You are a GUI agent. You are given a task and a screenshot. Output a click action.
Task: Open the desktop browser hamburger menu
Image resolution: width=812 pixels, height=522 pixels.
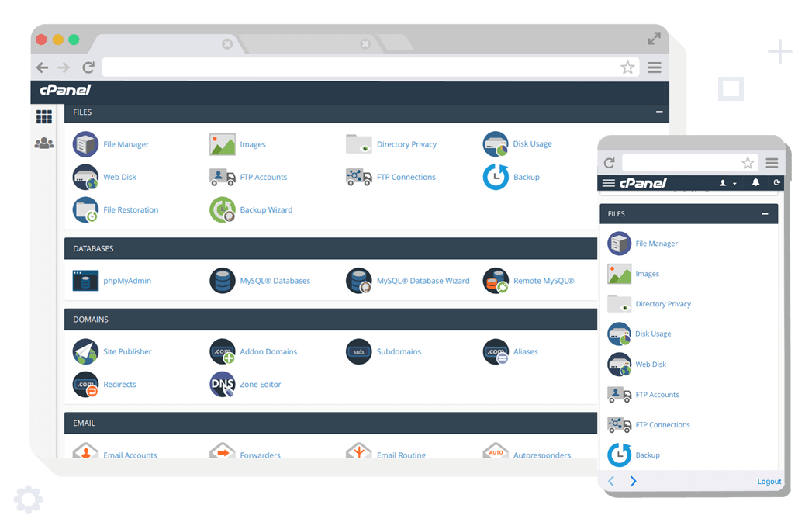coord(655,67)
